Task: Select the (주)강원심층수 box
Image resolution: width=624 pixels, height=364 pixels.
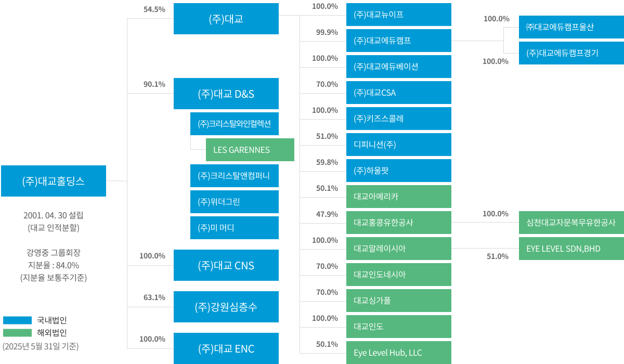Action: (226, 307)
